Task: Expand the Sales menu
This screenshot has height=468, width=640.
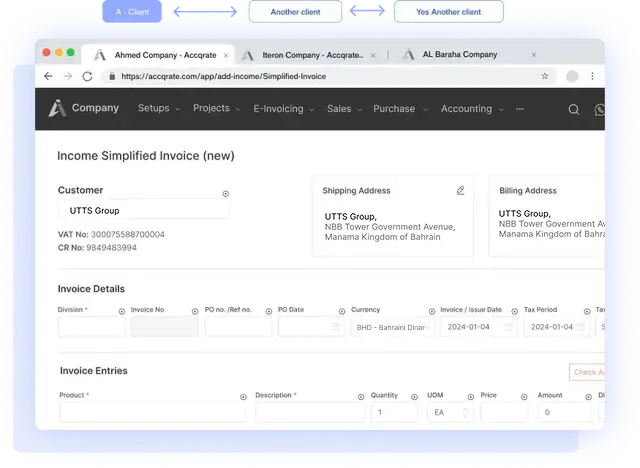Action: click(x=344, y=109)
